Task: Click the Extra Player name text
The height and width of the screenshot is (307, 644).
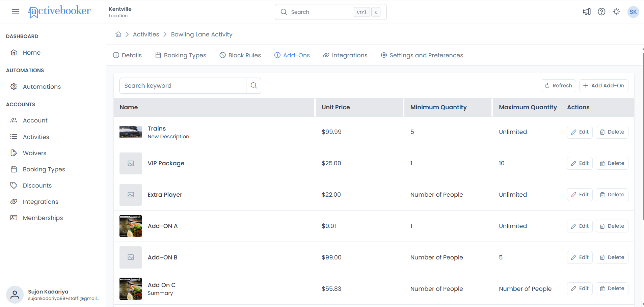Action: click(165, 195)
